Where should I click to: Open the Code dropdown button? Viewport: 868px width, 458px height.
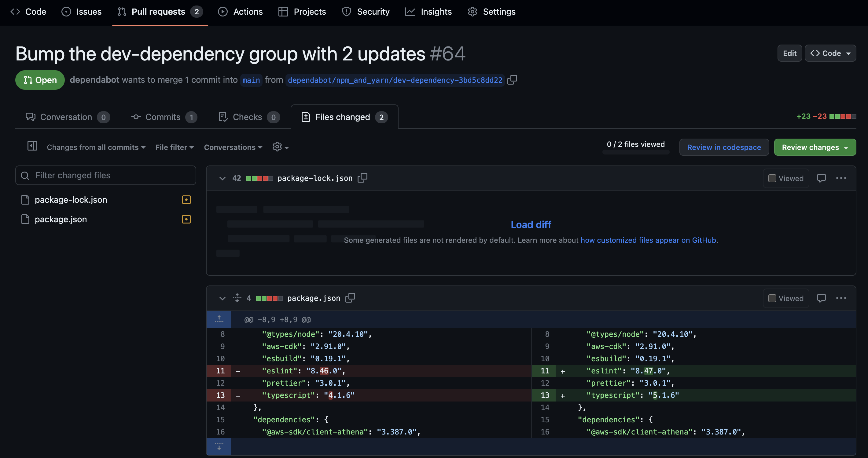tap(830, 53)
